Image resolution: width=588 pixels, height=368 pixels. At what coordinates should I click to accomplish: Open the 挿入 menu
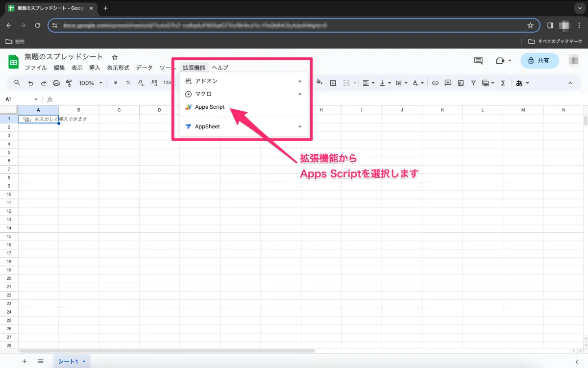(x=95, y=68)
